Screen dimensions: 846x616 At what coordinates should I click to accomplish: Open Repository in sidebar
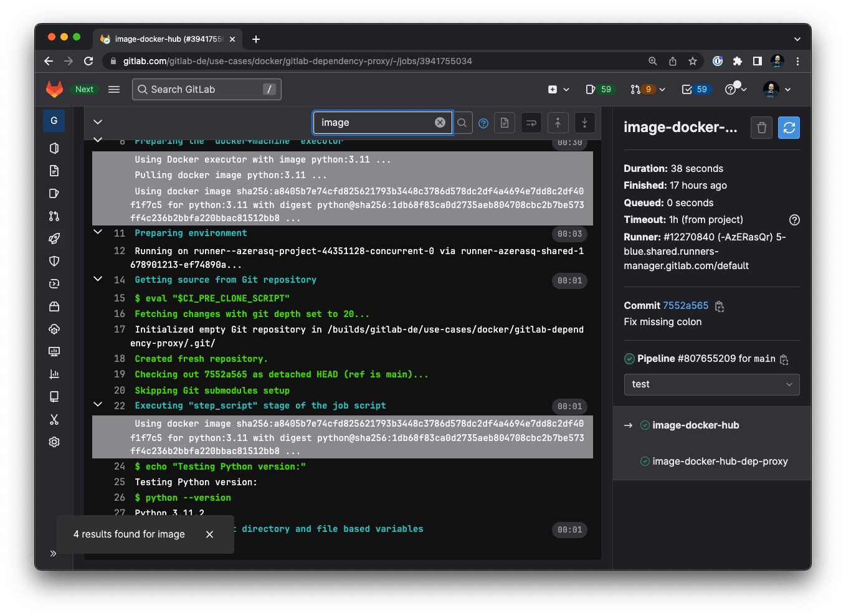tap(54, 171)
